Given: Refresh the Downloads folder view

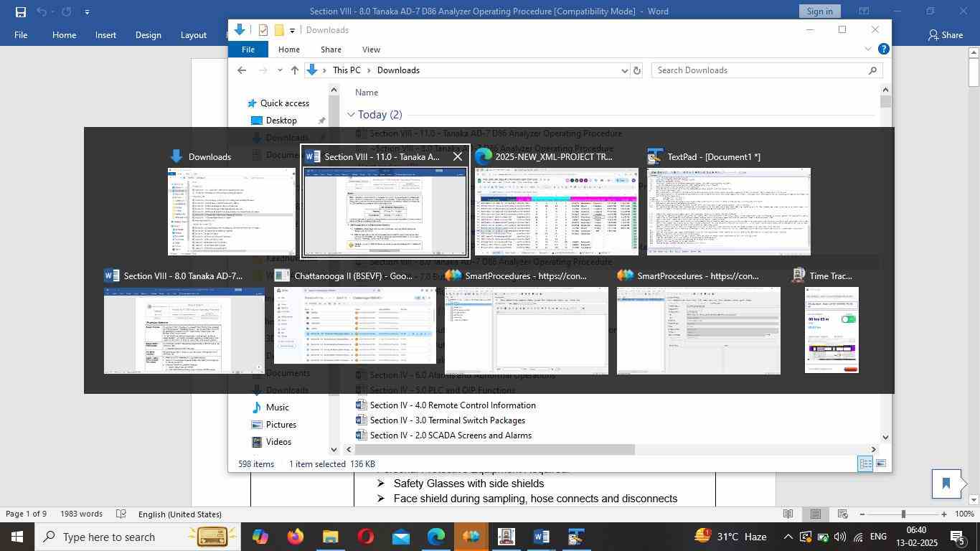Looking at the screenshot, I should (636, 70).
